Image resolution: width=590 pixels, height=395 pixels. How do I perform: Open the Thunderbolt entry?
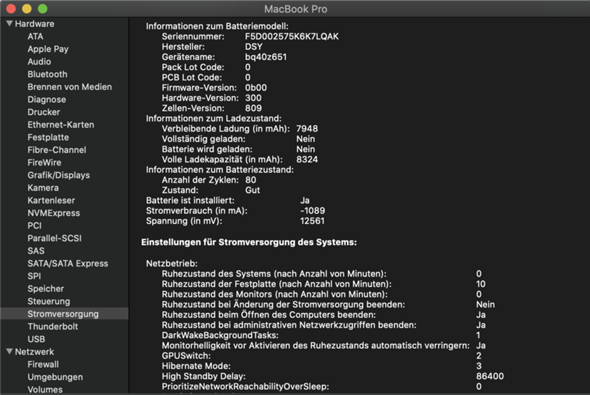click(x=53, y=327)
